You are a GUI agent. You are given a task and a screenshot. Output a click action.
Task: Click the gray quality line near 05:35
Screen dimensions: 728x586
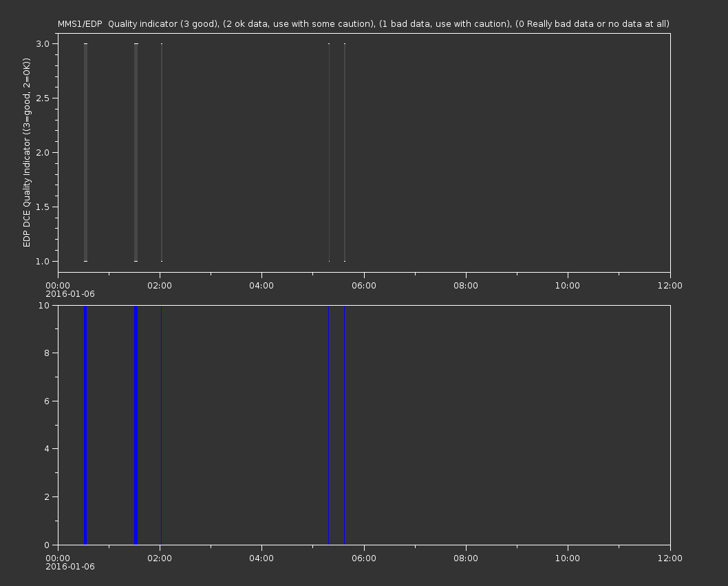345,152
